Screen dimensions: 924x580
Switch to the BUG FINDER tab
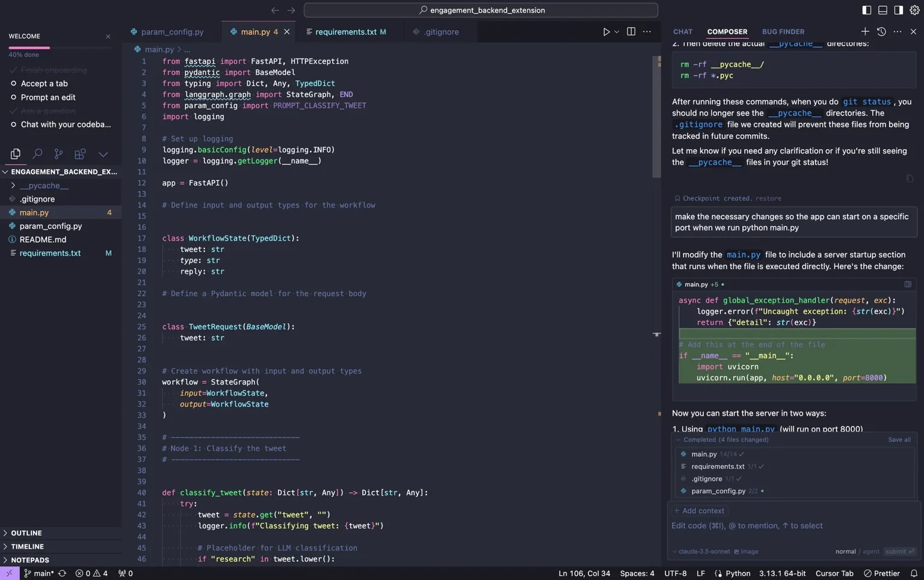[783, 32]
